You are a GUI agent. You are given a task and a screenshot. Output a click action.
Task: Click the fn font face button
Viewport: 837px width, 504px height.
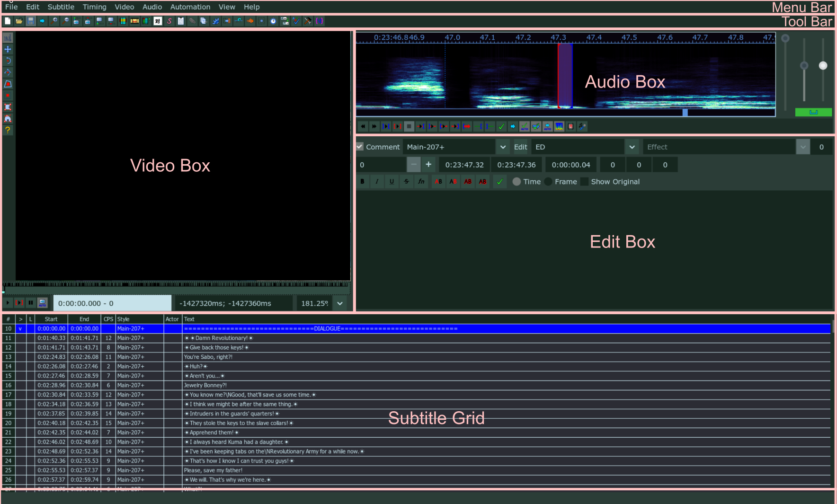click(421, 181)
